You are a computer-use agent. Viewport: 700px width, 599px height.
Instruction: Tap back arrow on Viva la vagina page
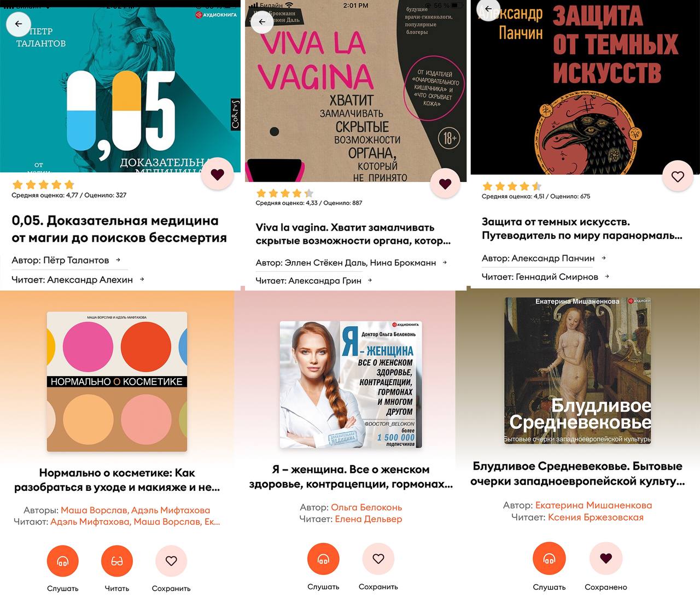(262, 22)
